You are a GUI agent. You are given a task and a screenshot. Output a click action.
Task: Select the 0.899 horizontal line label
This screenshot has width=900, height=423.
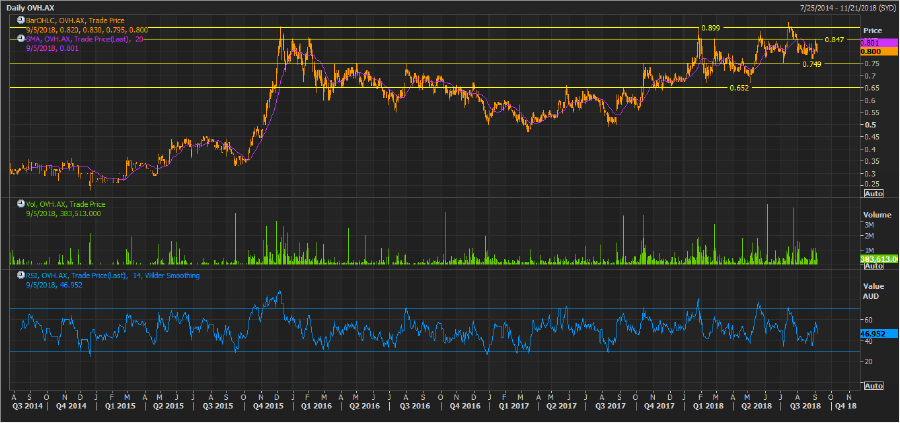[710, 28]
